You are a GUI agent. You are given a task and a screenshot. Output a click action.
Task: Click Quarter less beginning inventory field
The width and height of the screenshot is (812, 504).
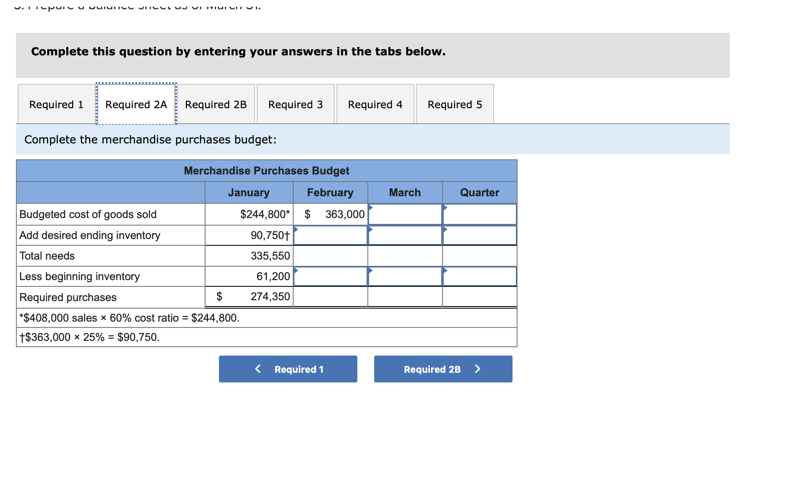(x=480, y=276)
